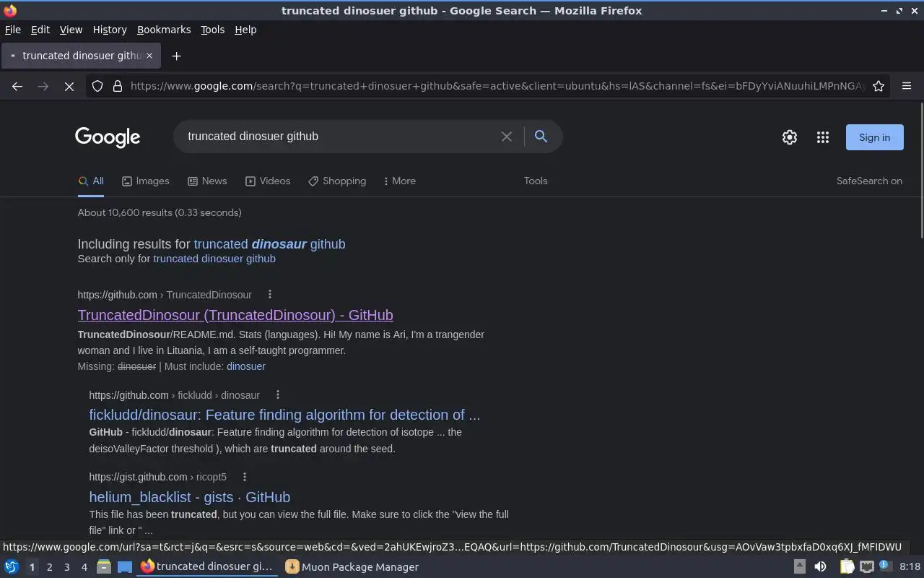
Task: Switch to virtual desktop 4
Action: [84, 567]
